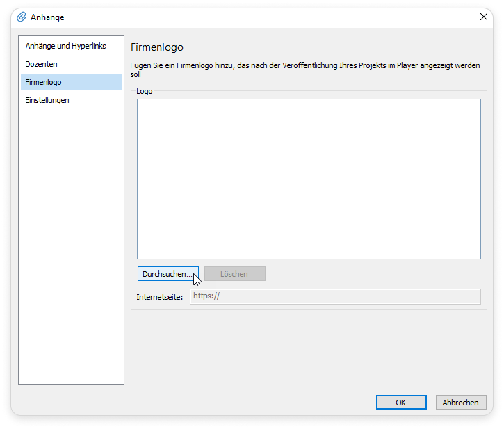
Task: Click the paperclip icon in title bar
Action: click(x=22, y=17)
